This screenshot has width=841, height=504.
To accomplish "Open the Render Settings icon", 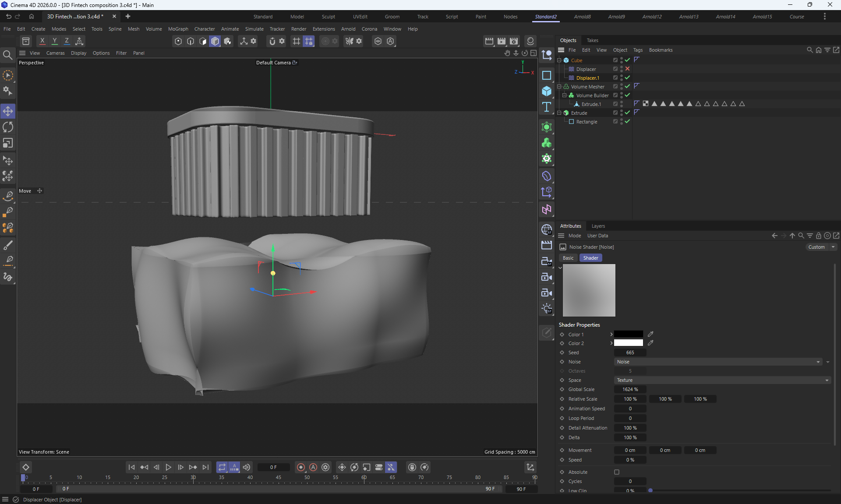I will 514,41.
